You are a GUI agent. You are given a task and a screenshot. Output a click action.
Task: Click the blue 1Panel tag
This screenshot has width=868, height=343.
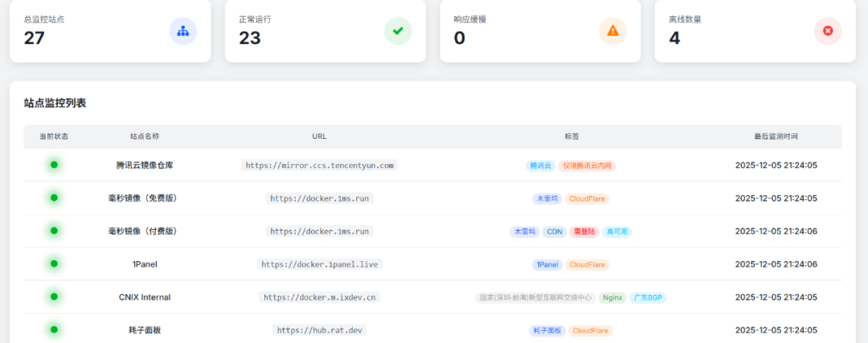point(547,265)
